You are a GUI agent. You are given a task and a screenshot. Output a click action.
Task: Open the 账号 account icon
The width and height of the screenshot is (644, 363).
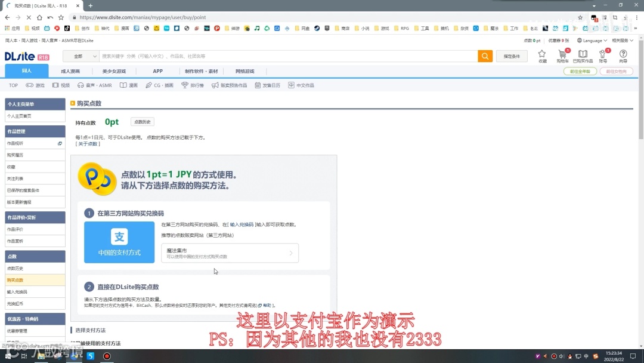click(x=602, y=56)
